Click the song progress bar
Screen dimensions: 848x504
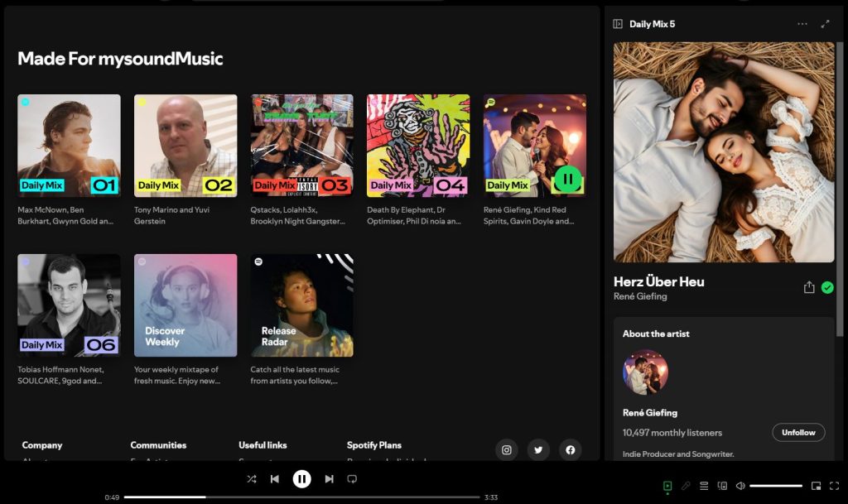tap(301, 497)
